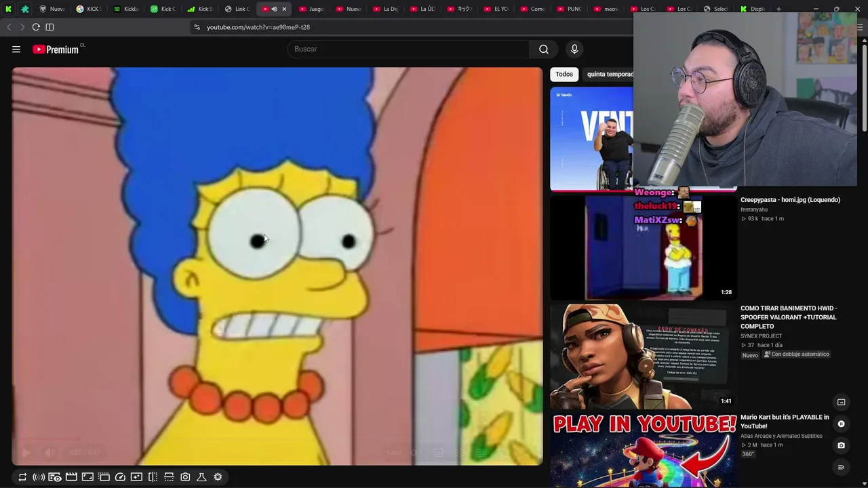Open the YouTube guide hamburger menu
Image resolution: width=868 pixels, height=488 pixels.
[x=16, y=49]
